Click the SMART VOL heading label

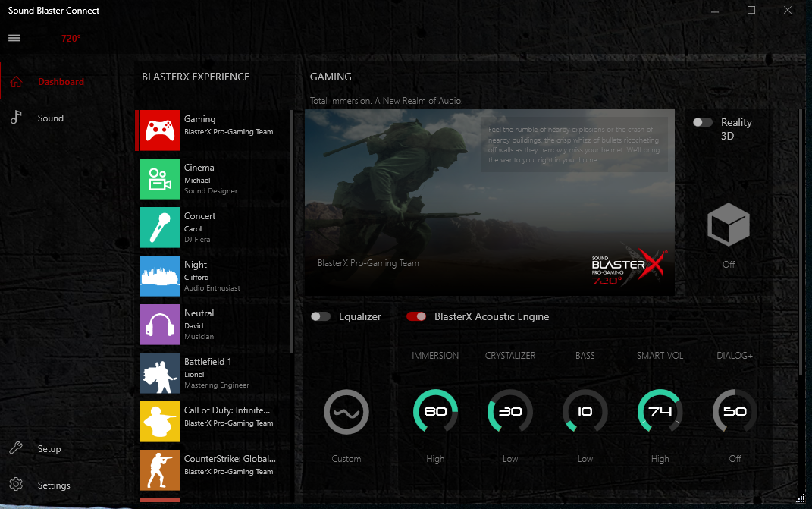660,356
